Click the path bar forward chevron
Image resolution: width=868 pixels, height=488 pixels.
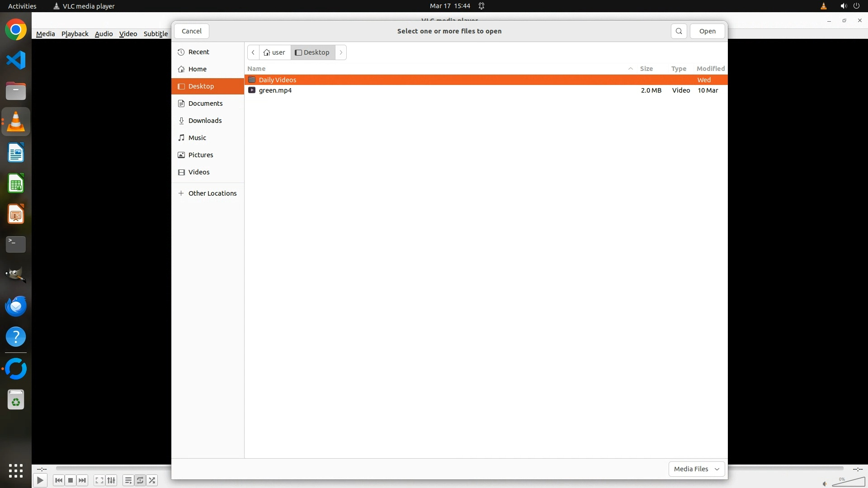[341, 52]
